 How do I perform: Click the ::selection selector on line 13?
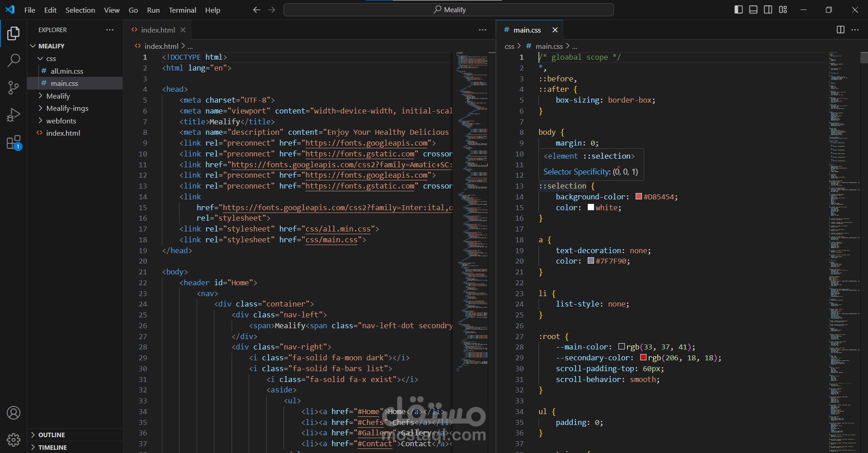pyautogui.click(x=562, y=186)
